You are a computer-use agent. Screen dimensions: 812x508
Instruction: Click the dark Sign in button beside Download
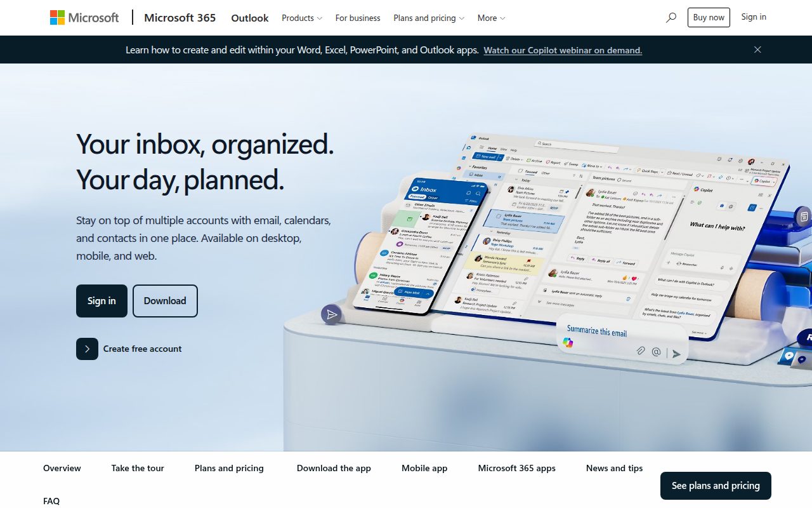[x=101, y=301]
